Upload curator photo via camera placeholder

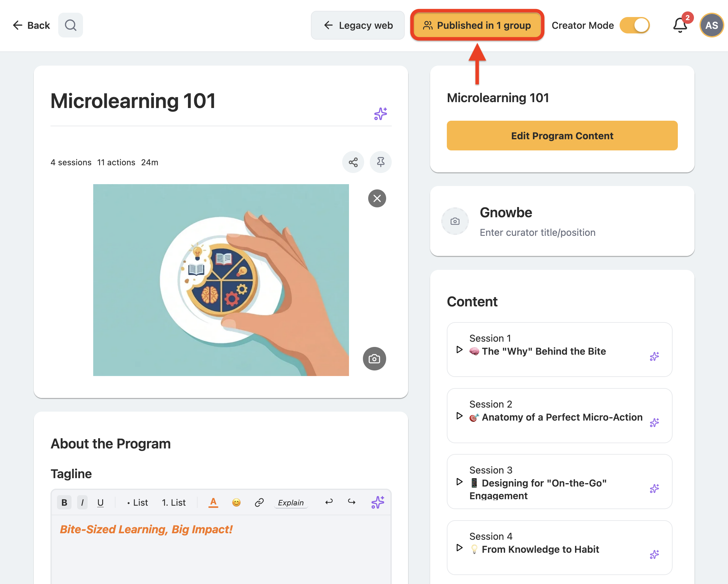tap(455, 221)
